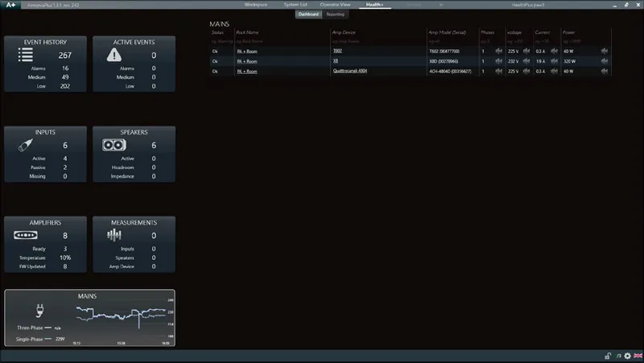Click the Mains power plug icon
644x363 pixels.
[39, 311]
